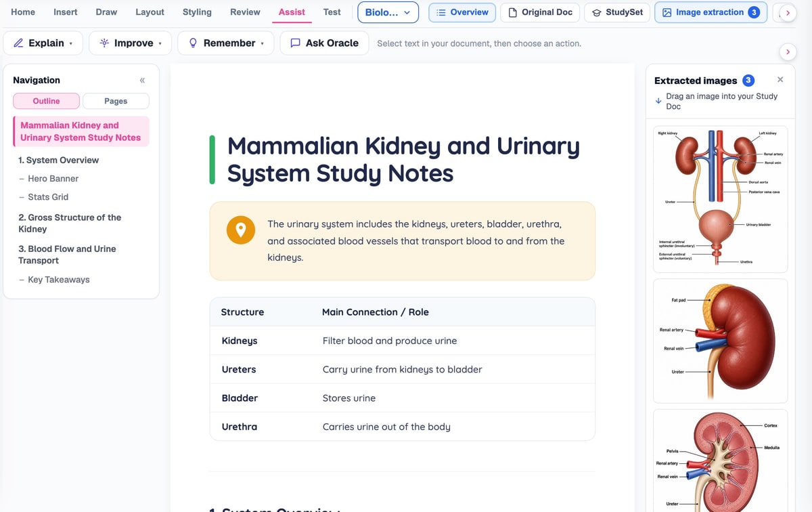Open the Review tab
Image resolution: width=812 pixels, height=512 pixels.
pos(245,12)
